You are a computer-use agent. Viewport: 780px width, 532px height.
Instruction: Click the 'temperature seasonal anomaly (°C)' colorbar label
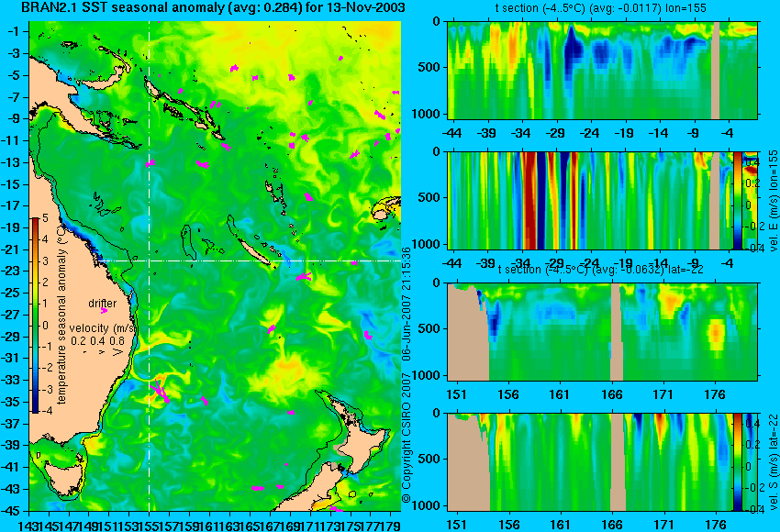click(x=61, y=315)
